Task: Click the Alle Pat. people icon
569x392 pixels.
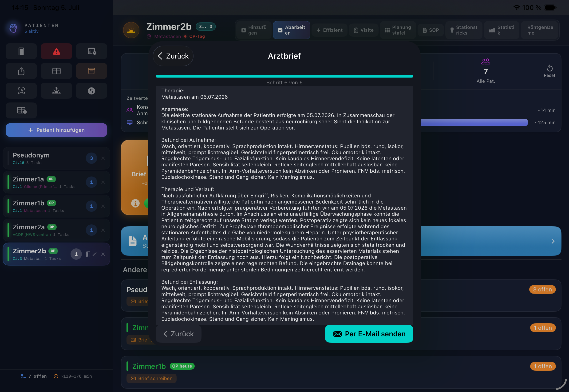Action: (486, 61)
